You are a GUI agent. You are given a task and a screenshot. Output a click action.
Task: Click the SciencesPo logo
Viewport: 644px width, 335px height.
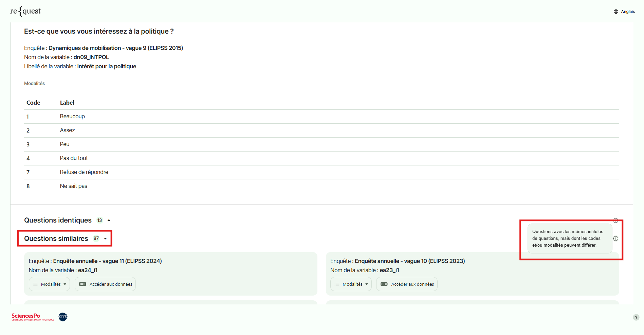coord(33,317)
